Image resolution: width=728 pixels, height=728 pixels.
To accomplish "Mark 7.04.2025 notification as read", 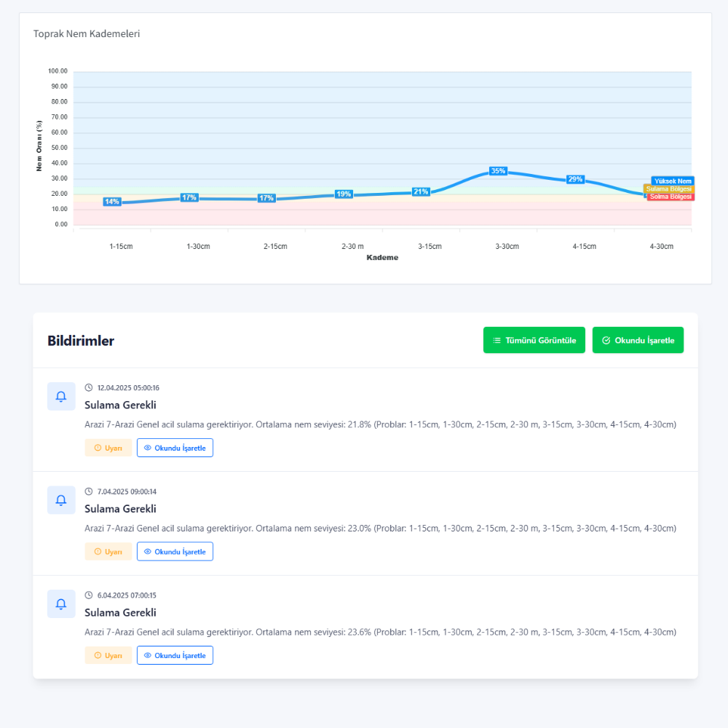I will tap(175, 552).
